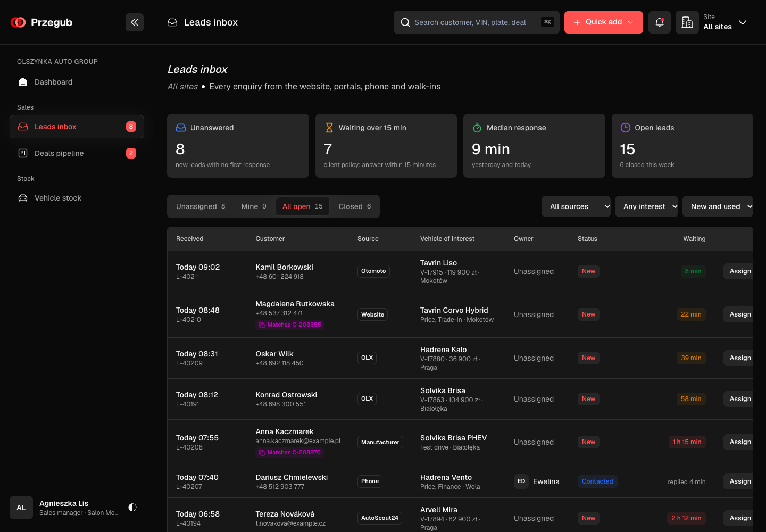766x532 pixels.
Task: Open Matches C-208870 link
Action: (x=290, y=453)
